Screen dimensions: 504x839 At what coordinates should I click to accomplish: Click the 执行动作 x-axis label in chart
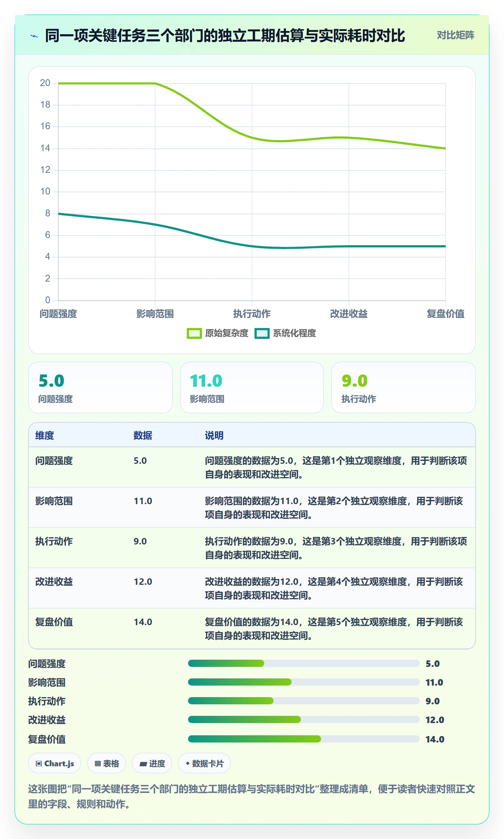[252, 314]
